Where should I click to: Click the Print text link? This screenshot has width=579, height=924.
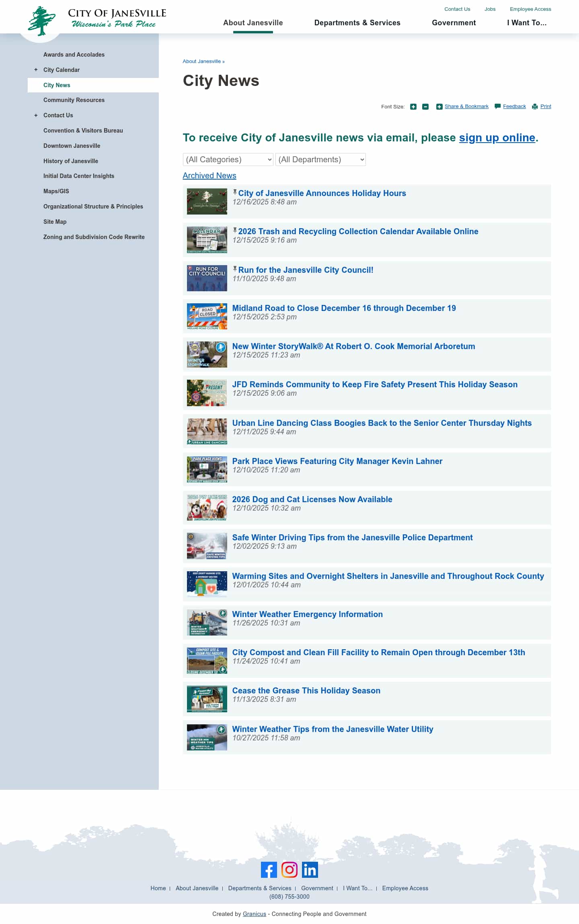[546, 106]
